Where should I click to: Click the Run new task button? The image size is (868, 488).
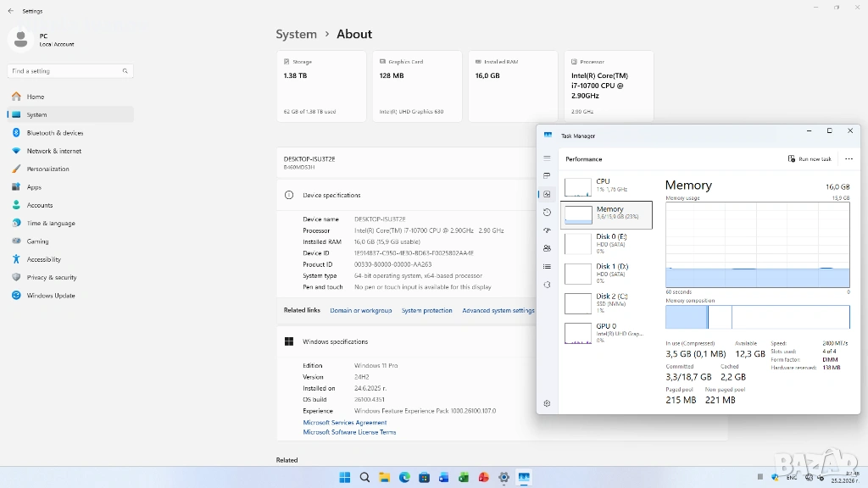pos(810,159)
